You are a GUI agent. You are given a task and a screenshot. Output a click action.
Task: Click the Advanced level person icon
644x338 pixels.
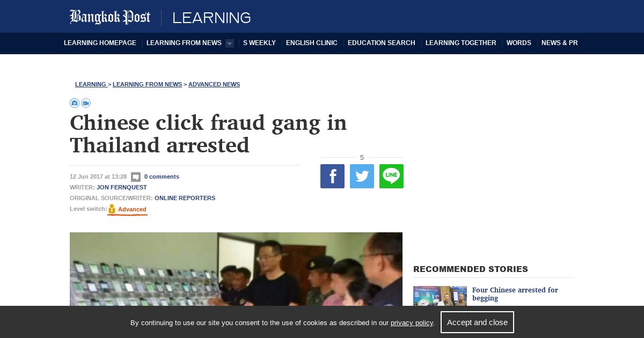(112, 209)
